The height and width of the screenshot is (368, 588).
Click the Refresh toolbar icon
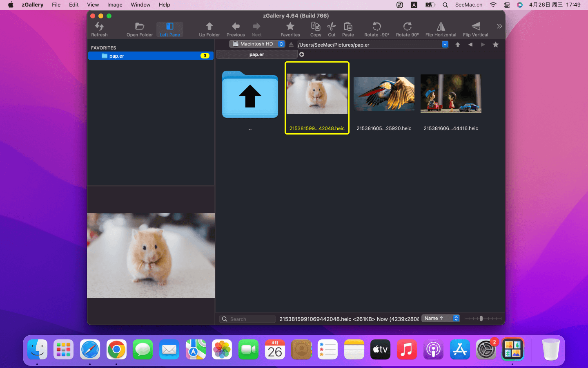[x=99, y=29]
